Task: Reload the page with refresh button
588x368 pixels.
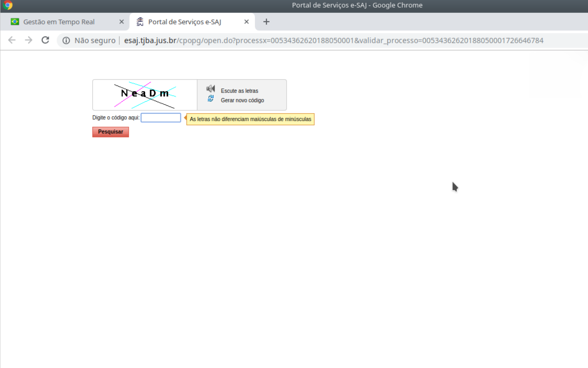Action: (x=45, y=40)
